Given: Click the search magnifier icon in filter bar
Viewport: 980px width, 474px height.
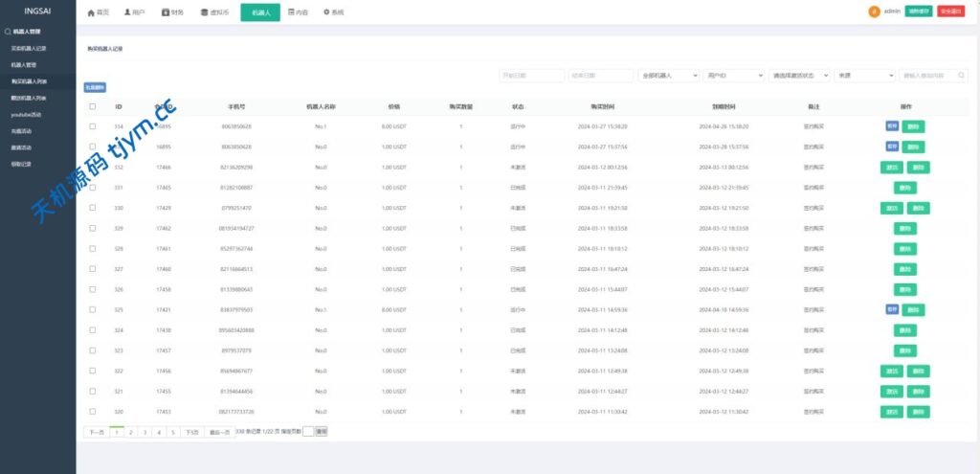Looking at the screenshot, I should pos(962,75).
